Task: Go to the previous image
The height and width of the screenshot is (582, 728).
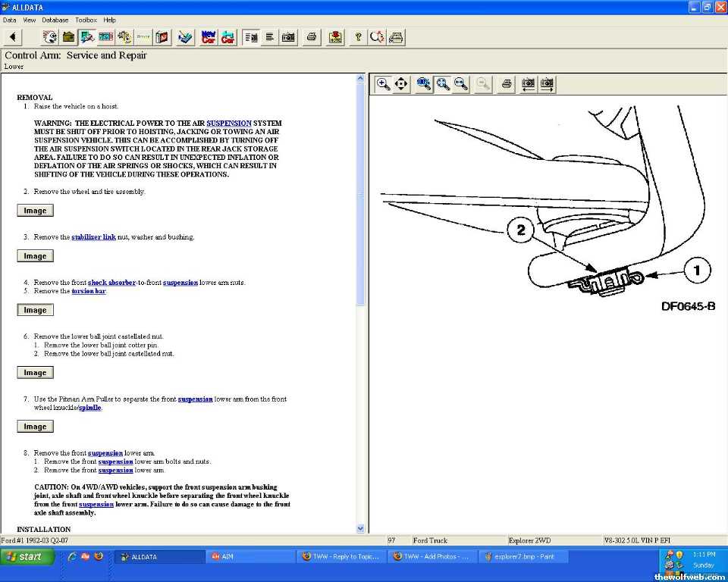Action: 528,84
